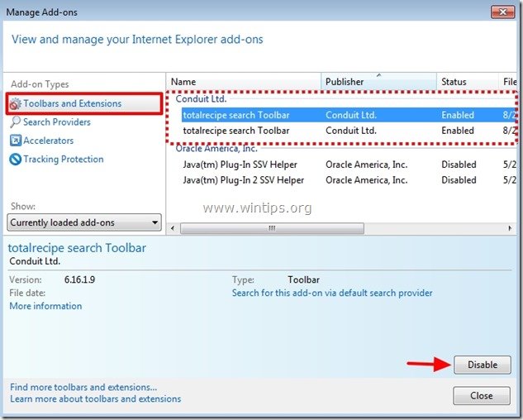Image resolution: width=523 pixels, height=420 pixels.
Task: Click the Search Providers magnifier icon
Action: (x=15, y=122)
